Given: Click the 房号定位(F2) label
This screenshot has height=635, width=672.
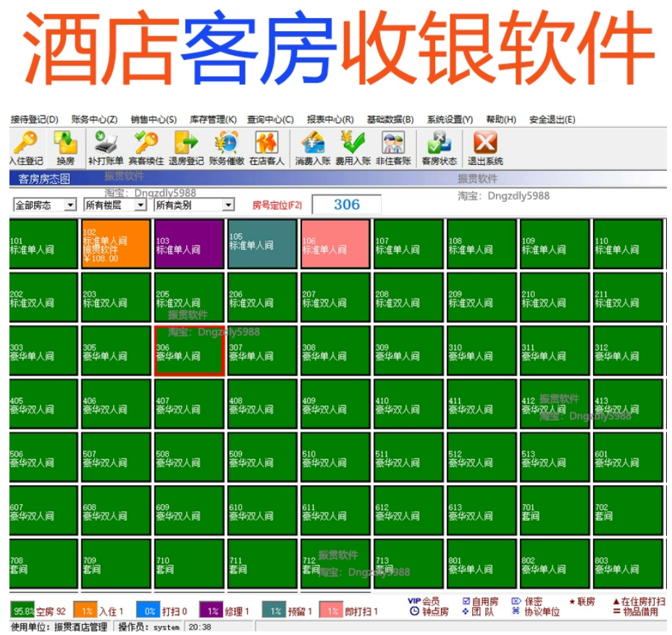Looking at the screenshot, I should click(x=277, y=205).
